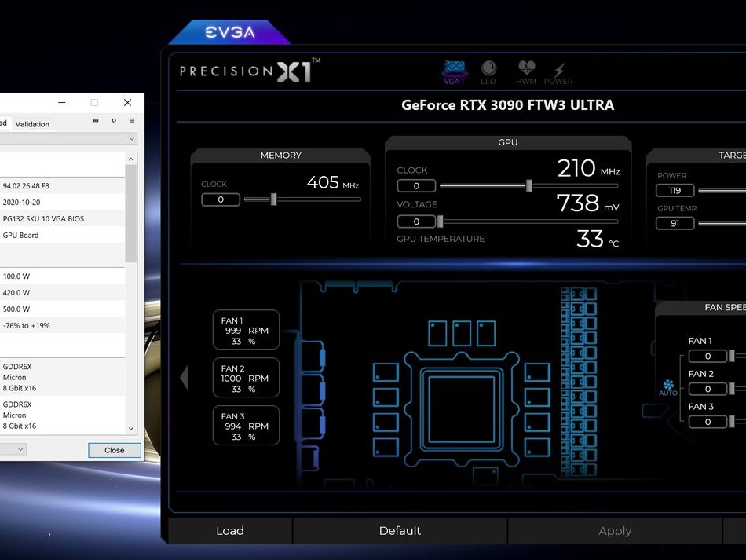This screenshot has height=560, width=746.
Task: Select the GPU Board row
Action: 62,235
